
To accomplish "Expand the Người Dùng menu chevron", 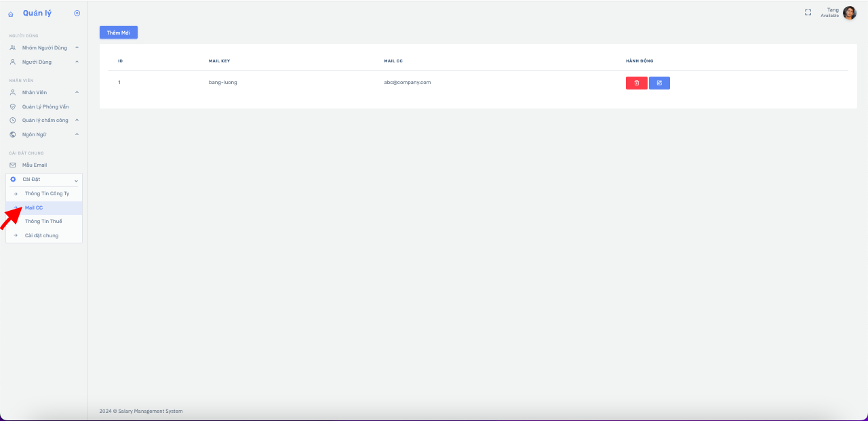I will click(x=77, y=62).
